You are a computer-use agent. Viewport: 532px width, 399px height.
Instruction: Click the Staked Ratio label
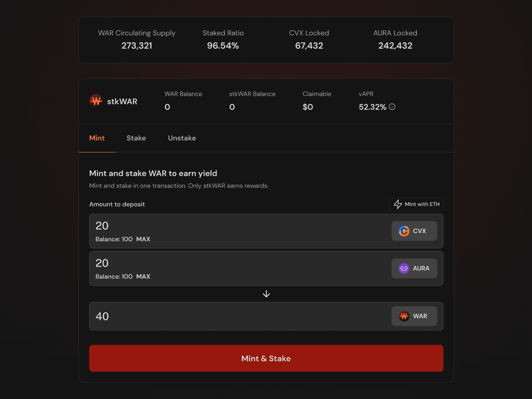[223, 33]
